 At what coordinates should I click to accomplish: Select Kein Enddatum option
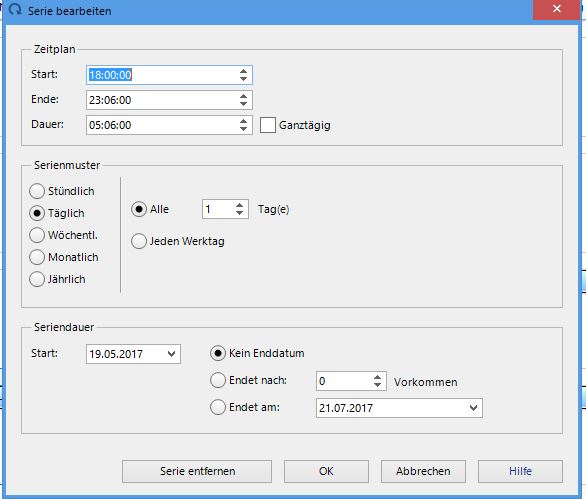coord(218,353)
